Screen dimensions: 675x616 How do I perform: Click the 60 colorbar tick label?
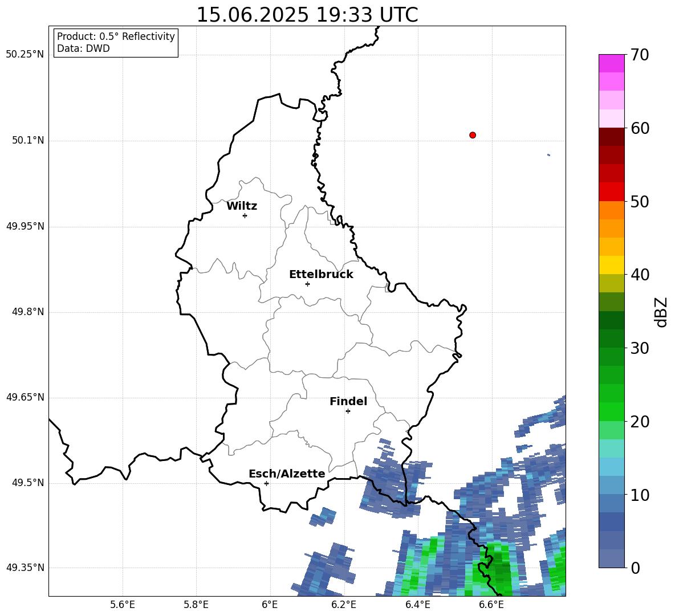pos(640,128)
